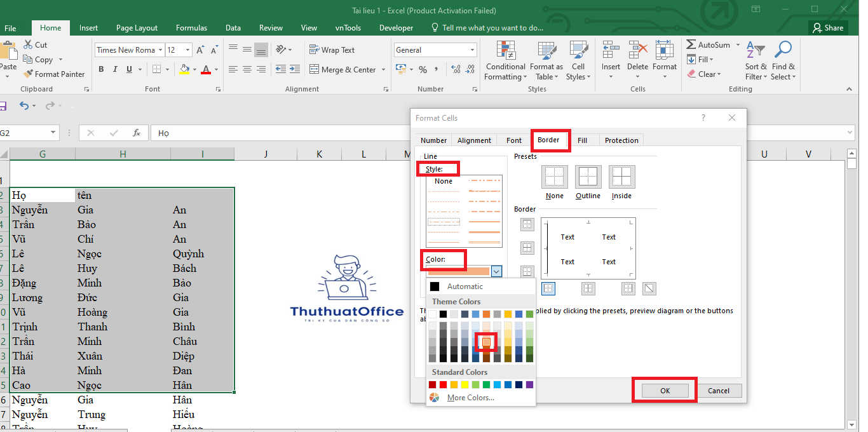The width and height of the screenshot is (868, 432).
Task: Toggle Align Left for text
Action: point(233,69)
